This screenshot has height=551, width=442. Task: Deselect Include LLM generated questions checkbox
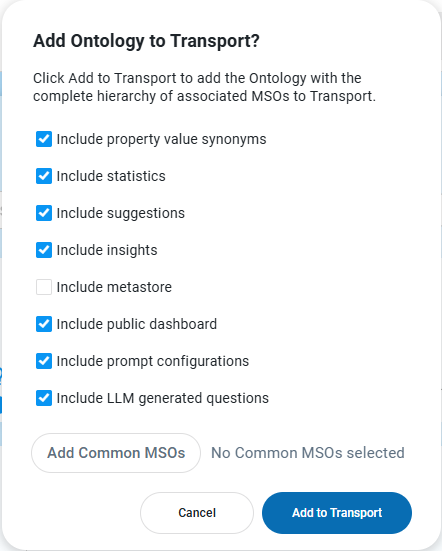coord(44,398)
